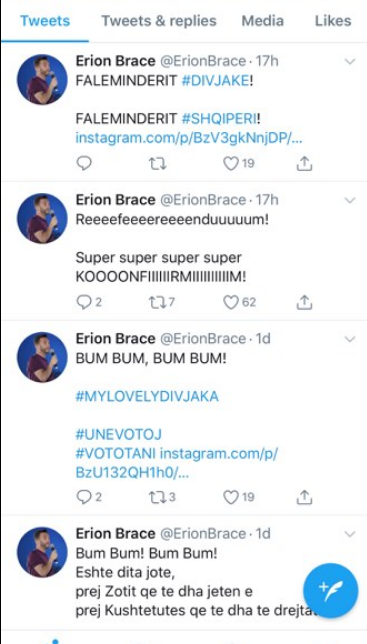Open the #UNEVOTOJ hashtag
Screen dimensions: 367x644
click(x=119, y=434)
